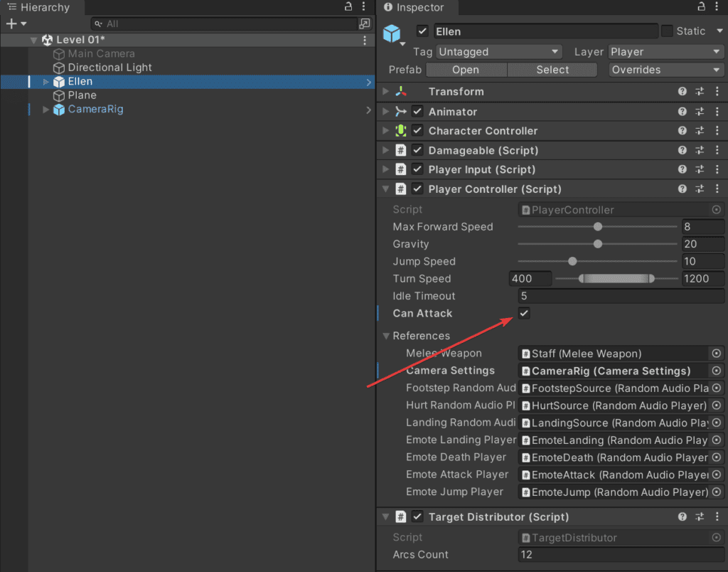Expand the Transform component foldout
The image size is (728, 572).
click(386, 92)
